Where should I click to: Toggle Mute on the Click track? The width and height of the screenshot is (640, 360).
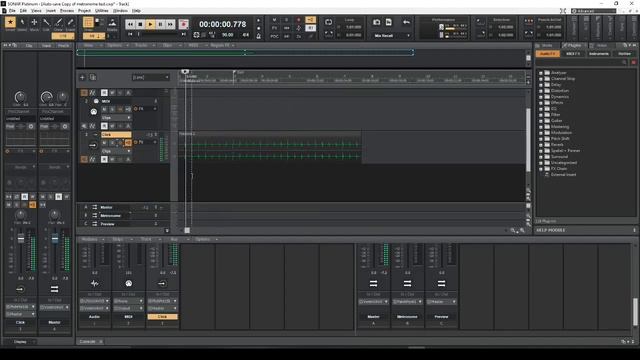point(104,142)
